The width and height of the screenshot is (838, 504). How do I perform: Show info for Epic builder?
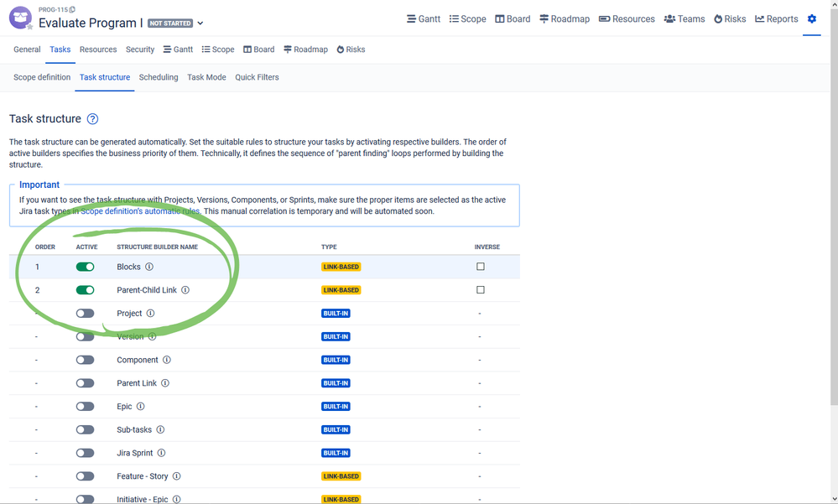tap(141, 406)
